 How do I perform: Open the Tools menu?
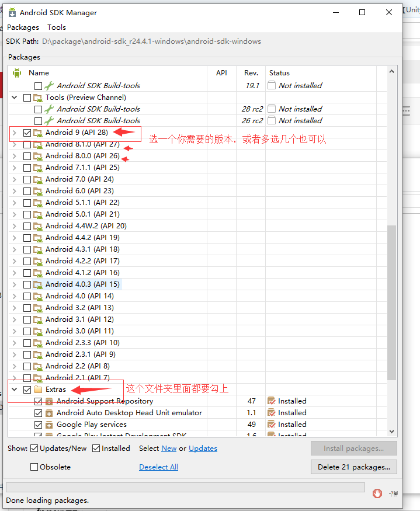pyautogui.click(x=57, y=27)
